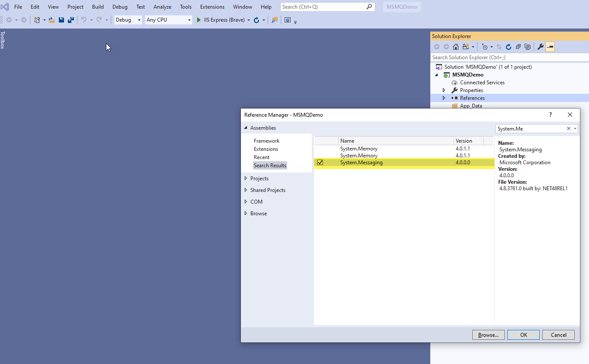Switch to the Framework category
Screen dimensions: 589x364
[266, 140]
